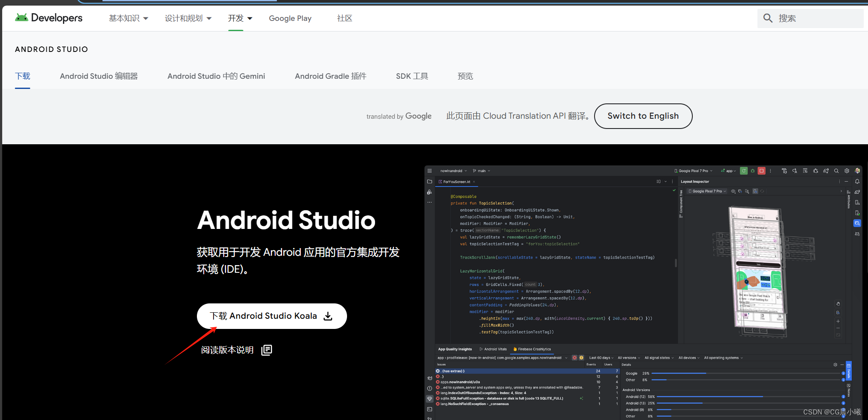Select the 下载 tab
The height and width of the screenshot is (420, 868).
coord(23,76)
